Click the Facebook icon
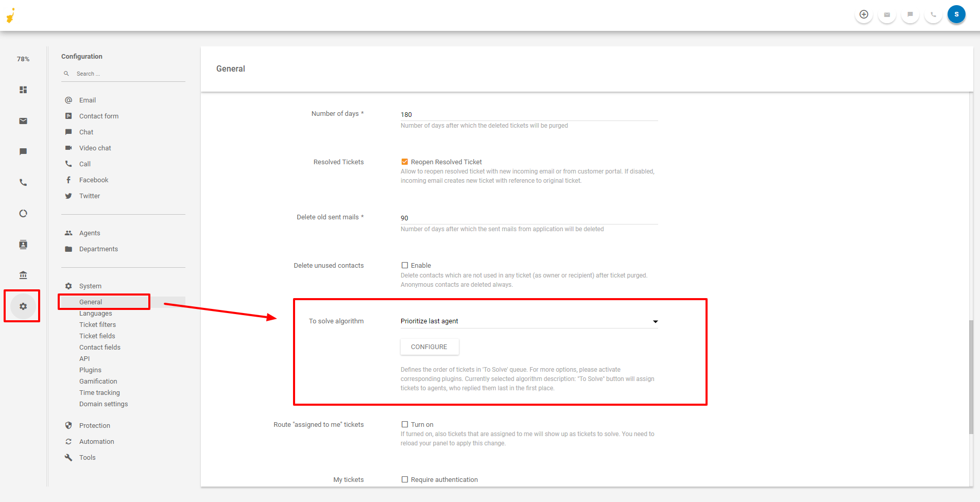This screenshot has height=502, width=980. click(68, 180)
